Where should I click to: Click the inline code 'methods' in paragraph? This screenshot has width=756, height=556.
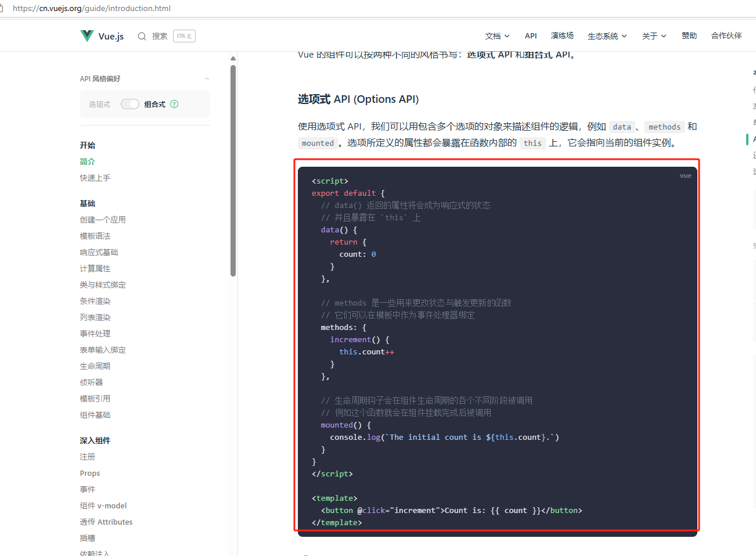664,127
